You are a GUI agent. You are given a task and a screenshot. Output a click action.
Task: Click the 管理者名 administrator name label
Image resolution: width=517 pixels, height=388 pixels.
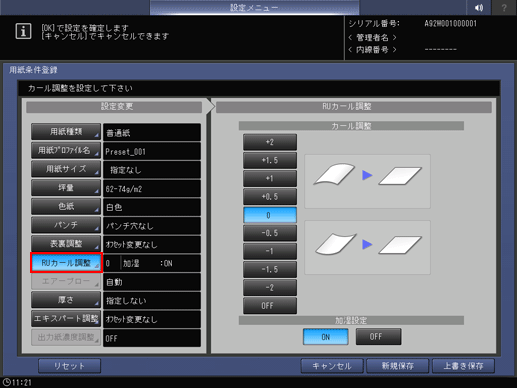(372, 37)
